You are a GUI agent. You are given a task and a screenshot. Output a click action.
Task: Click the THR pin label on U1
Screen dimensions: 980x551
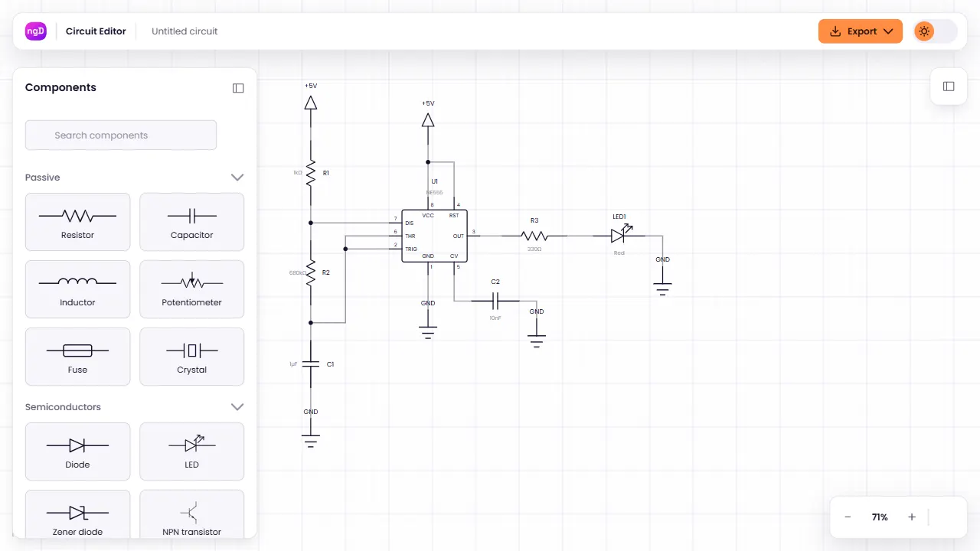[410, 236]
